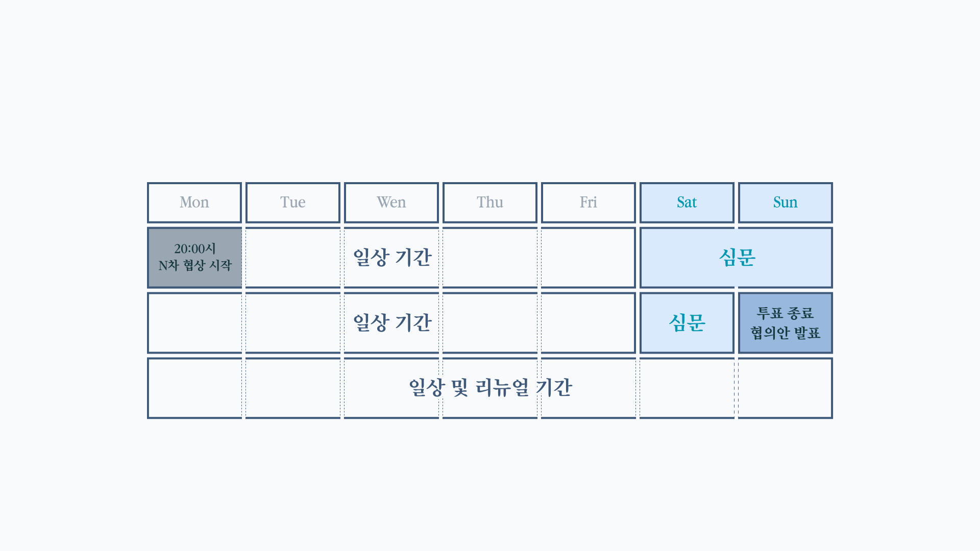Click the first-row 일상 기간 label
Image resolution: width=980 pixels, height=551 pixels.
(x=393, y=258)
